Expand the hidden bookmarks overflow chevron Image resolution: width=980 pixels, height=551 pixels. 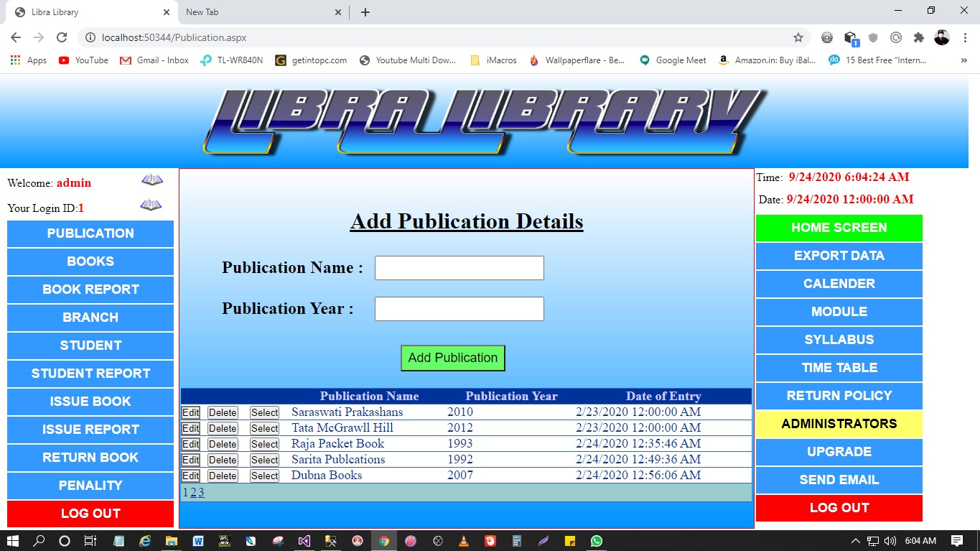point(963,60)
